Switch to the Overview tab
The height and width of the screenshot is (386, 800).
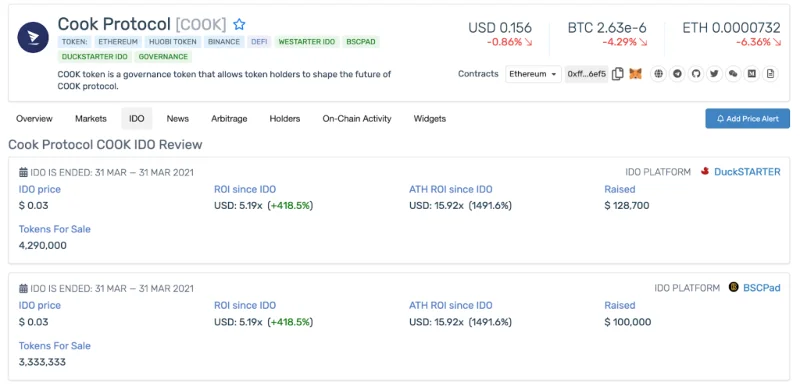click(34, 118)
